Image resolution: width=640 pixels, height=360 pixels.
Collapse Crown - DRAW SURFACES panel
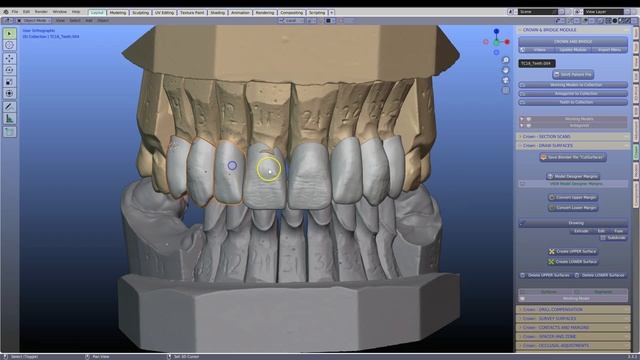coord(573,146)
